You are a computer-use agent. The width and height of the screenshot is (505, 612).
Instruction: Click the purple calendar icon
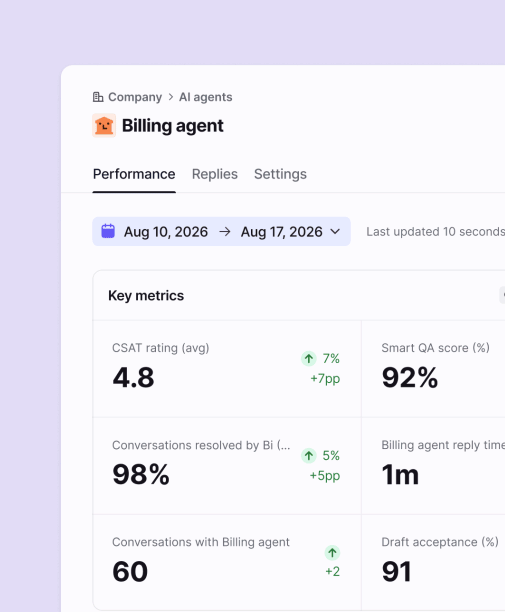108,231
